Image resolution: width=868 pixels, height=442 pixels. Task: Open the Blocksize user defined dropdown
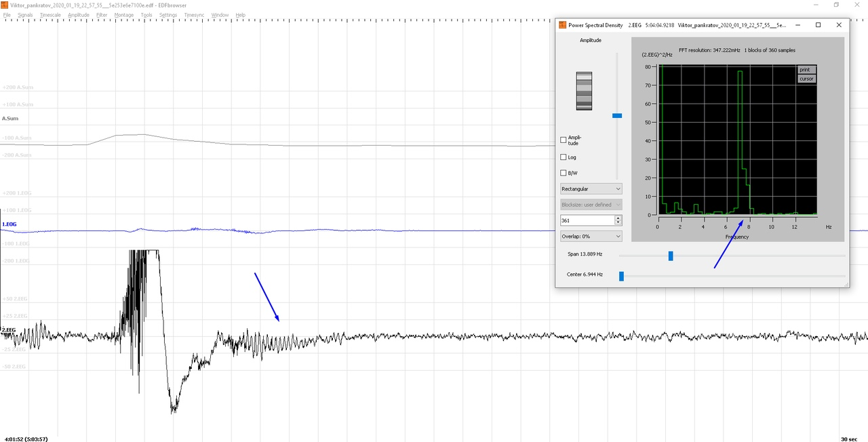click(x=591, y=205)
